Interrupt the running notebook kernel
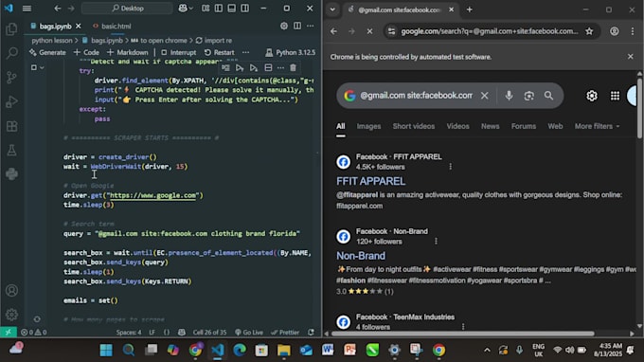Viewport: 644px width, 362px height. (179, 53)
